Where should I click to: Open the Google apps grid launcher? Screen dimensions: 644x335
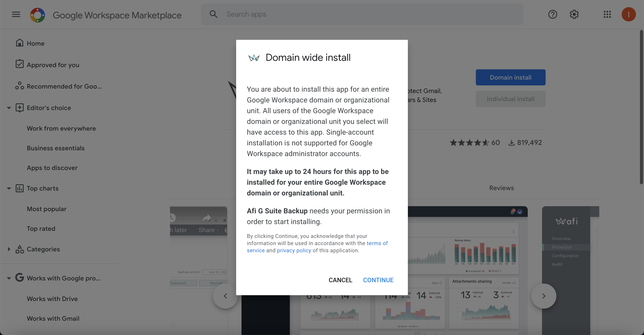pos(607,14)
